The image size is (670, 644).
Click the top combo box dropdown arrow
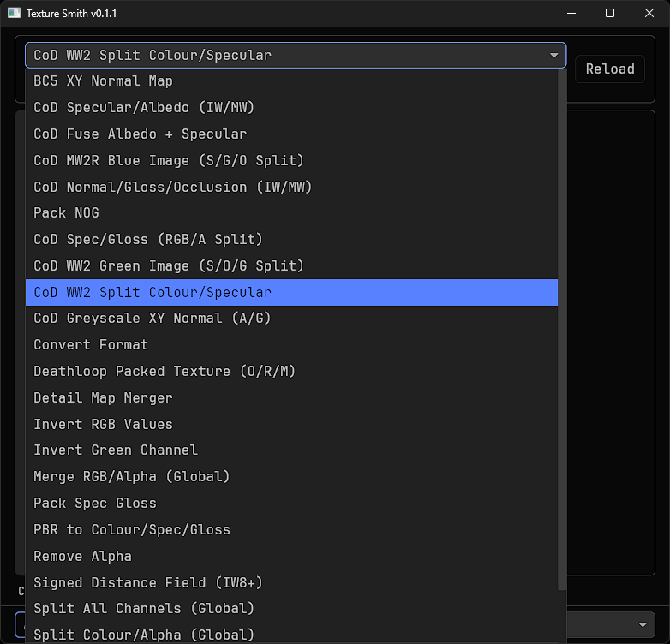click(554, 55)
